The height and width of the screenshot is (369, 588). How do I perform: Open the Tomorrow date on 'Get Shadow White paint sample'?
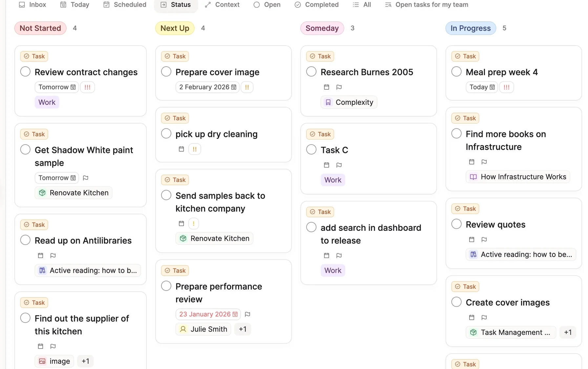[x=57, y=178]
